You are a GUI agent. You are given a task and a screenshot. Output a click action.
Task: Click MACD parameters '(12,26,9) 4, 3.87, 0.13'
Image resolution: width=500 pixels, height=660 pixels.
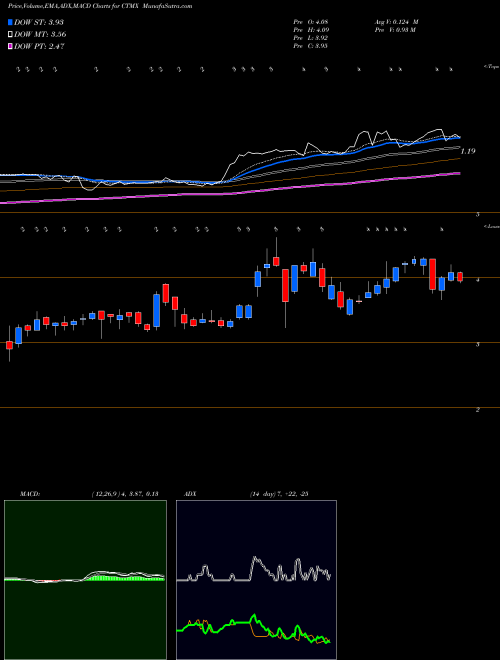pos(125,494)
